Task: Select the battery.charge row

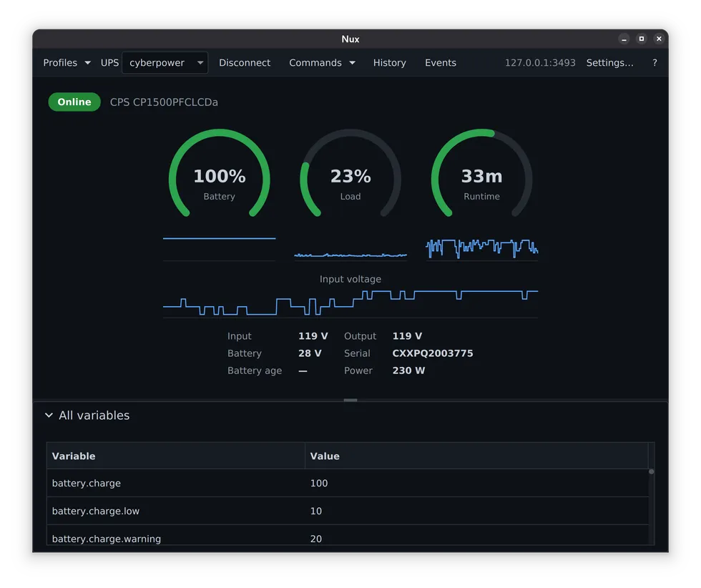Action: coord(348,484)
